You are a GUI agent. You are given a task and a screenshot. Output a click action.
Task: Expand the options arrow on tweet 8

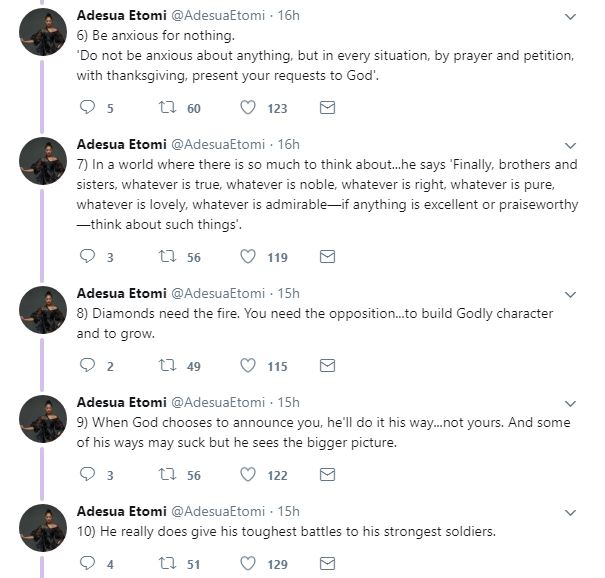point(570,295)
